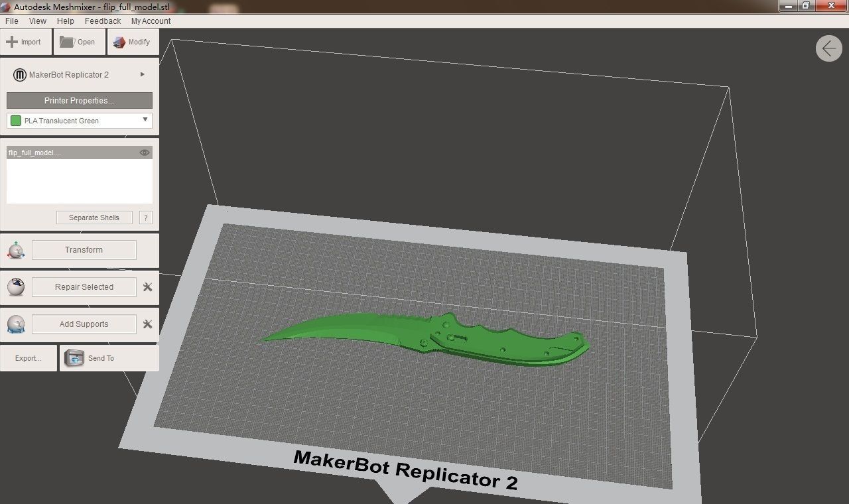Click the Import plus icon

tap(11, 42)
